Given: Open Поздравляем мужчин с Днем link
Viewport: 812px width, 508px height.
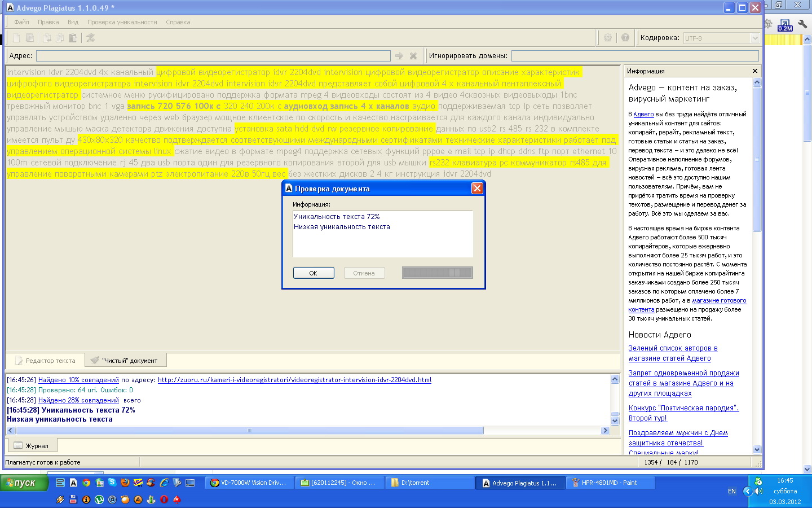Looking at the screenshot, I should 678,438.
